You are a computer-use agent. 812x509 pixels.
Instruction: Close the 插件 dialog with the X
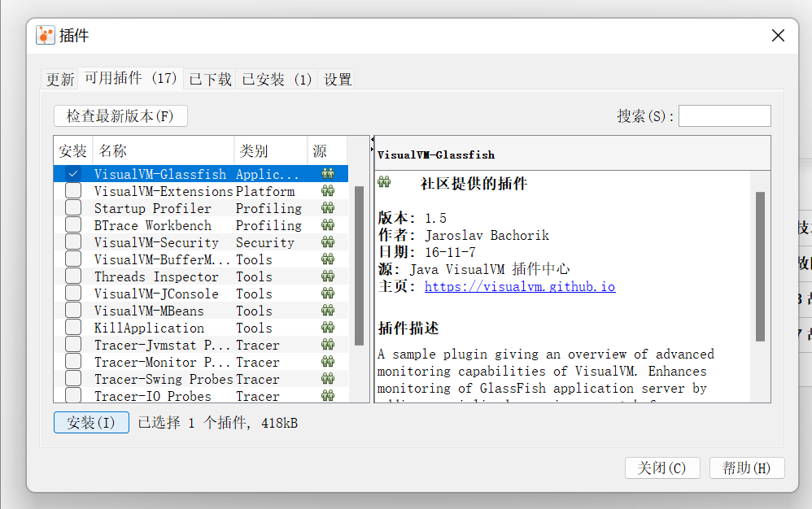click(x=778, y=36)
